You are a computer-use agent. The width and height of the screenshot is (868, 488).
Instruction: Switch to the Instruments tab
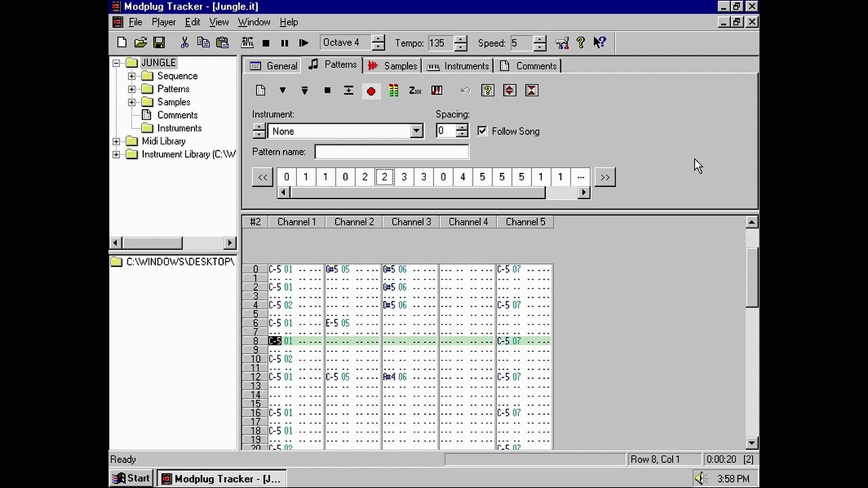458,66
